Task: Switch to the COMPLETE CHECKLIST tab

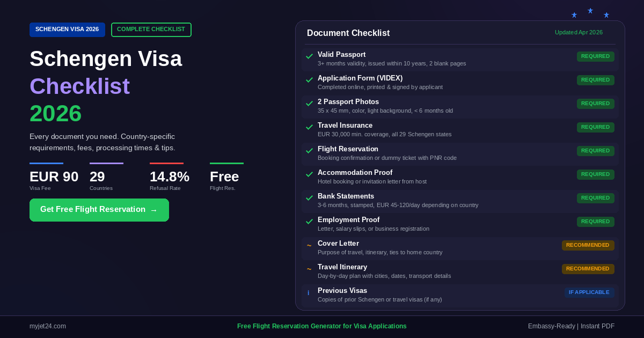Action: pos(151,30)
